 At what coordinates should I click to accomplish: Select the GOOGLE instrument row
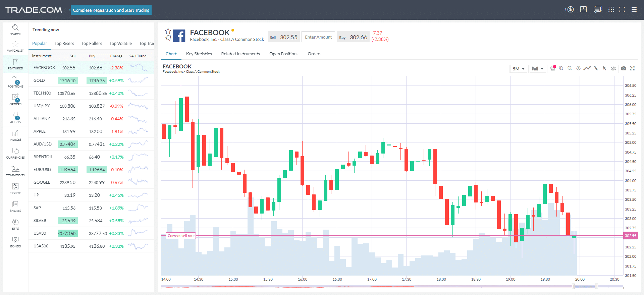91,182
